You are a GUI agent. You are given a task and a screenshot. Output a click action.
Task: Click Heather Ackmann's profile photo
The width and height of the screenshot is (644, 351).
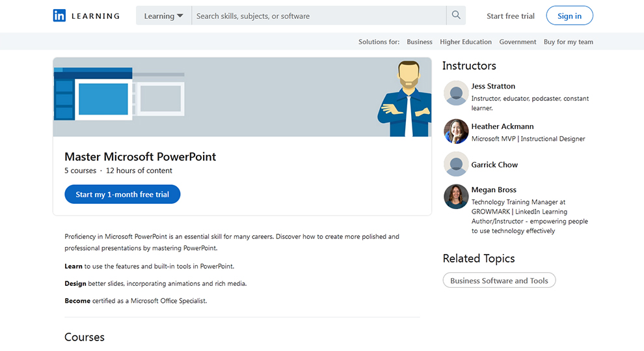[456, 131]
